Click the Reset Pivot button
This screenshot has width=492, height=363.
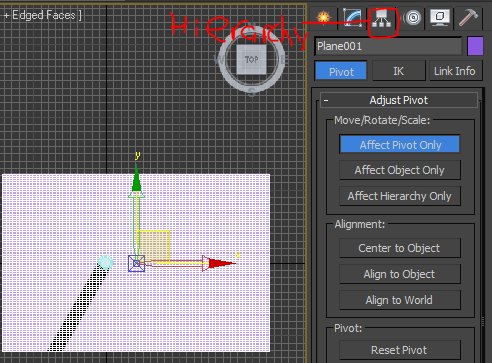pos(400,350)
